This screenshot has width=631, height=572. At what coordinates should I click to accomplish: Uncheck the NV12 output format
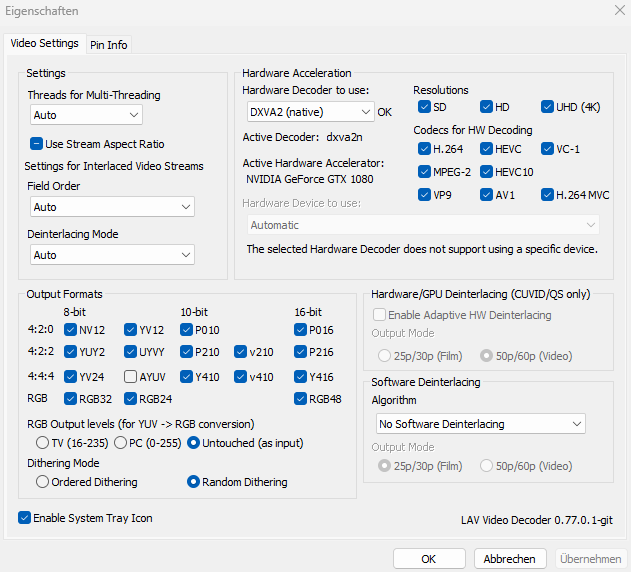click(x=70, y=330)
